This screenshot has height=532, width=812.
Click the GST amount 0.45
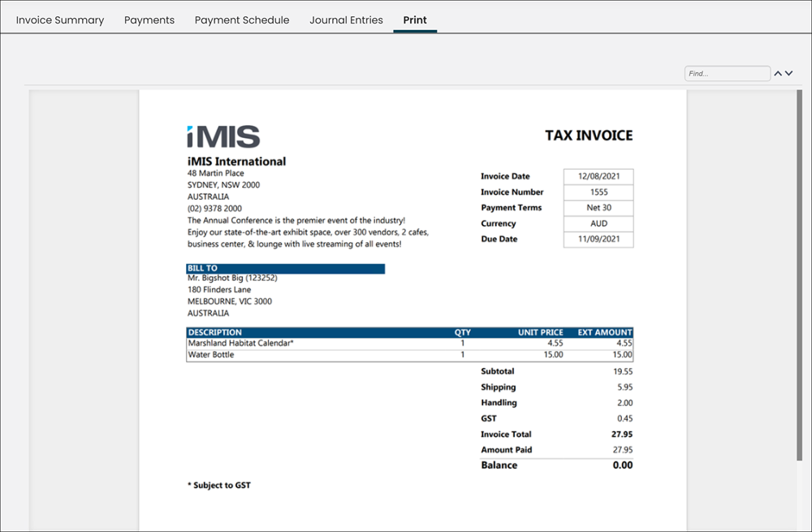tap(625, 418)
